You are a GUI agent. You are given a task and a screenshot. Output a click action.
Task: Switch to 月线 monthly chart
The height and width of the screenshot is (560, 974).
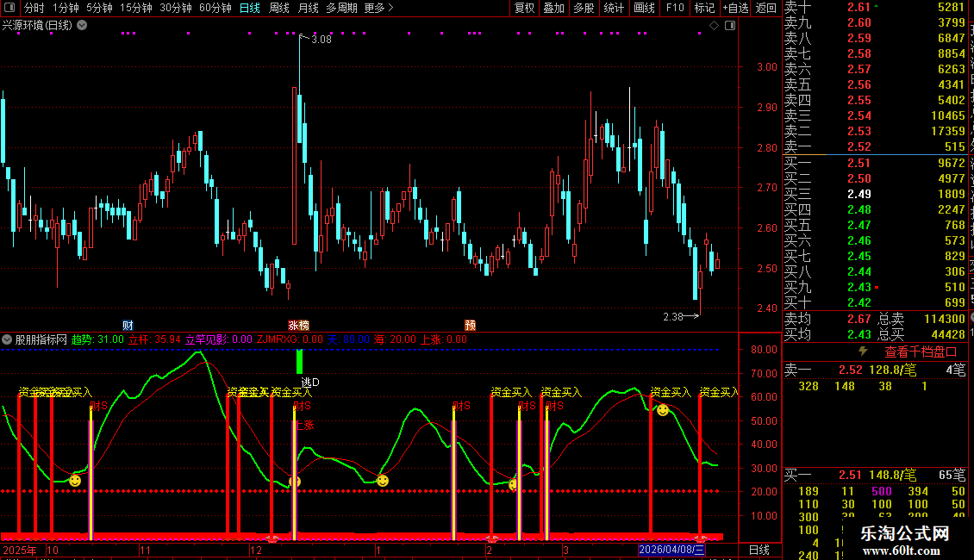308,8
